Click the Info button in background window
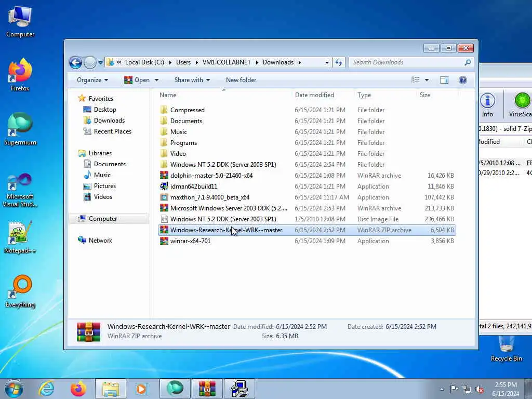The width and height of the screenshot is (532, 399). click(487, 105)
